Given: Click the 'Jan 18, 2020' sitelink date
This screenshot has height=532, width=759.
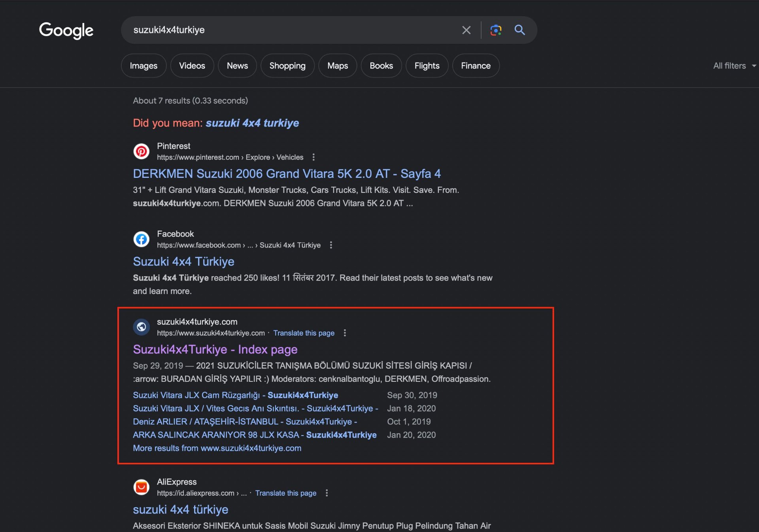Looking at the screenshot, I should click(x=411, y=408).
